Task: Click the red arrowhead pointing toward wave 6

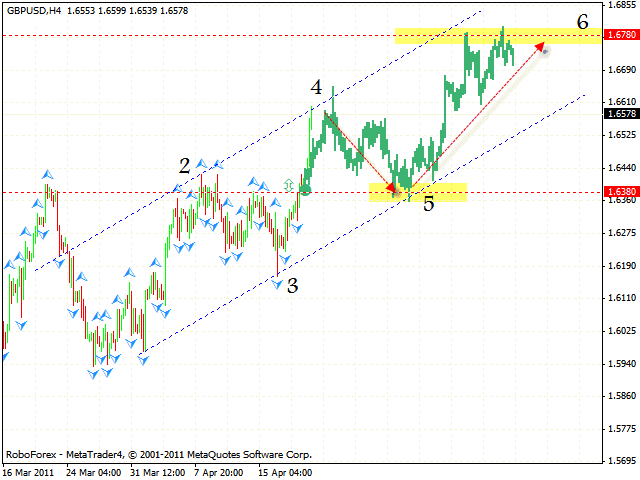Action: click(x=540, y=45)
